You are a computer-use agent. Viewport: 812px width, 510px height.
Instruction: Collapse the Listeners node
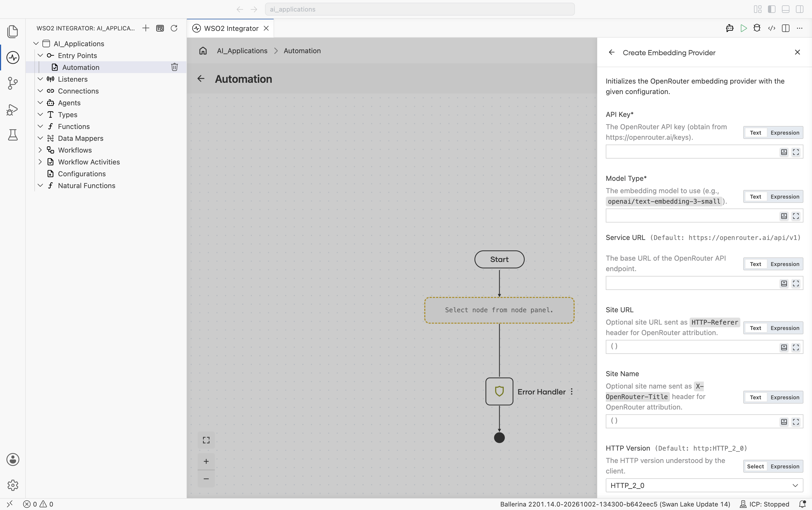[40, 79]
